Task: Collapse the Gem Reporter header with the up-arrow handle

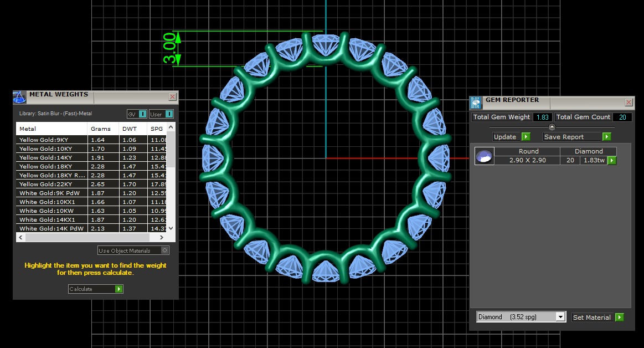Action: click(552, 127)
